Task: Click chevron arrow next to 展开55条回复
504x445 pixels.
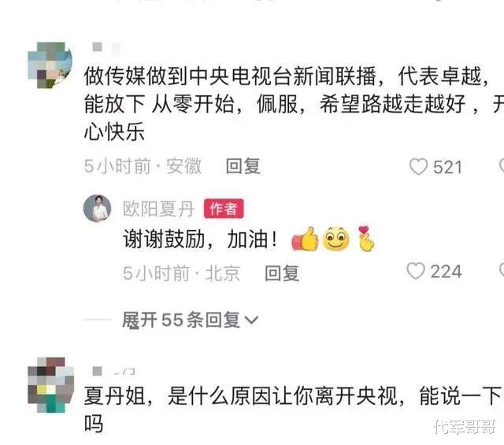Action: 251,321
